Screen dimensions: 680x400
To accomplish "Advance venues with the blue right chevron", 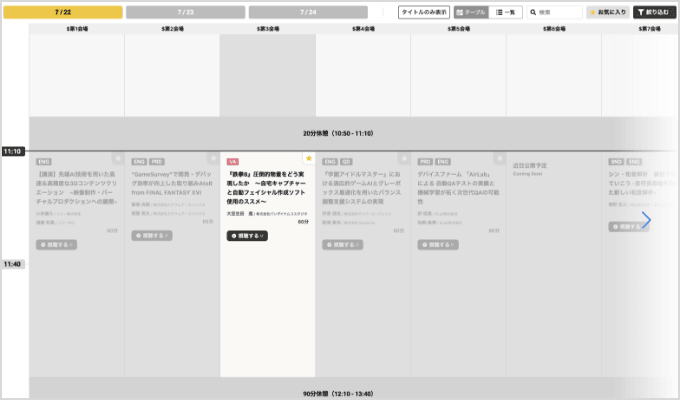I will (646, 220).
